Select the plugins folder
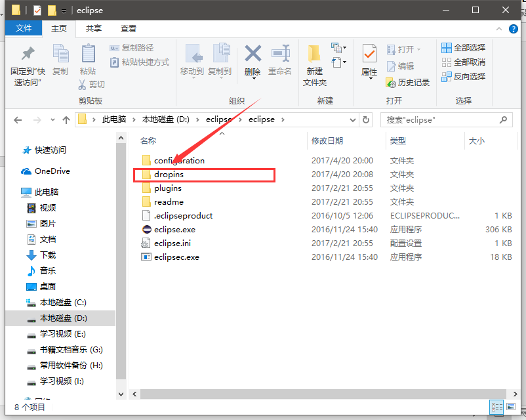526x420 pixels. (x=162, y=188)
